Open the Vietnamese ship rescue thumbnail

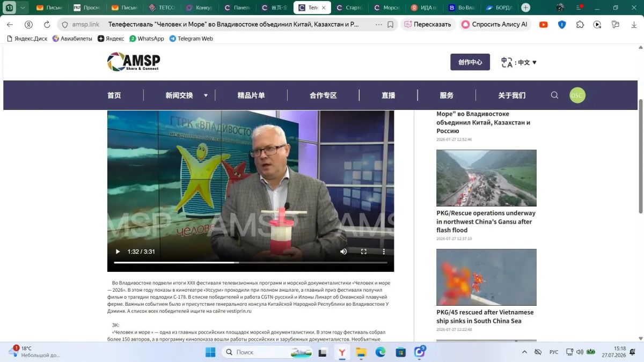(486, 277)
